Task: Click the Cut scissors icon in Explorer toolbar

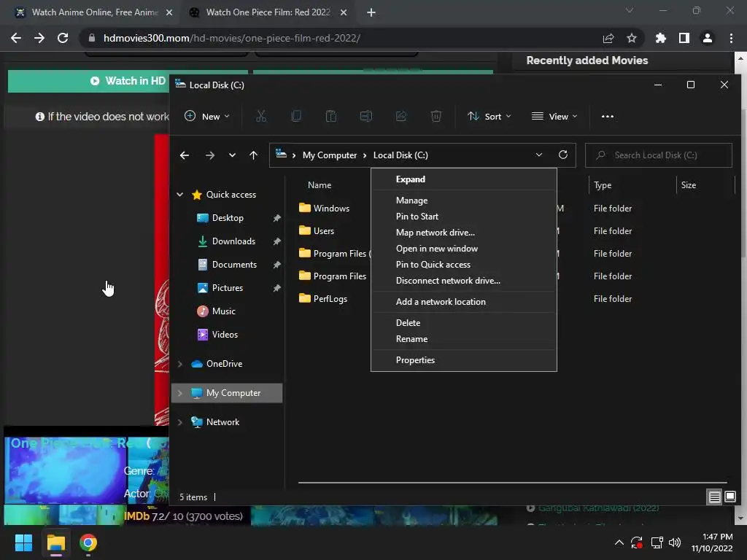Action: pos(261,116)
